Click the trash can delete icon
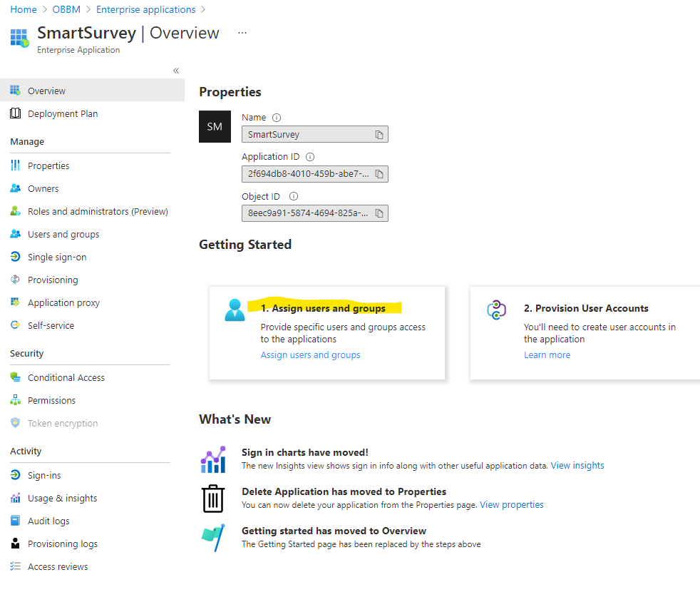Viewport: 700px width, 597px height. tap(213, 499)
